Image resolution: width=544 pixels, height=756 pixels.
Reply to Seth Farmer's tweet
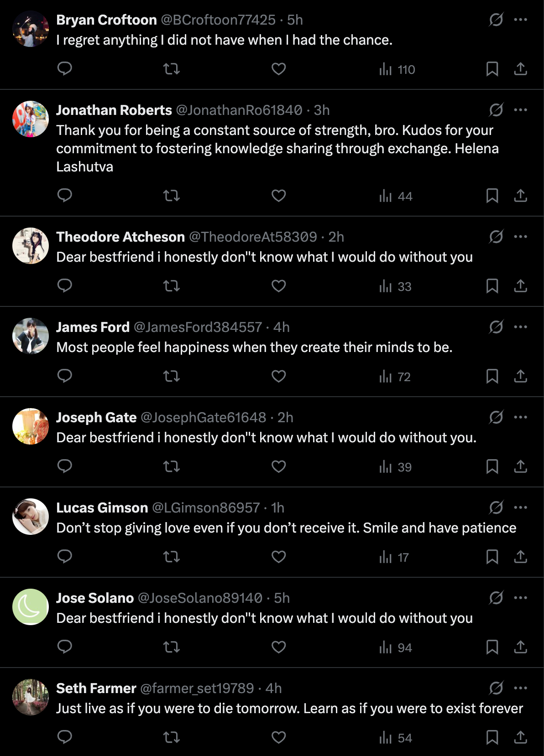[65, 737]
